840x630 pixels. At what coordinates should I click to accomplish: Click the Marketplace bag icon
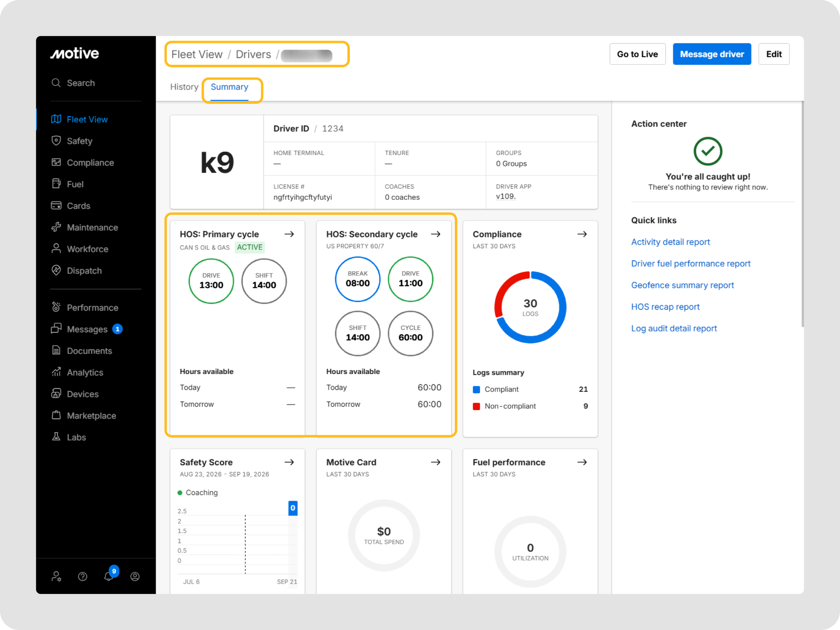(56, 415)
